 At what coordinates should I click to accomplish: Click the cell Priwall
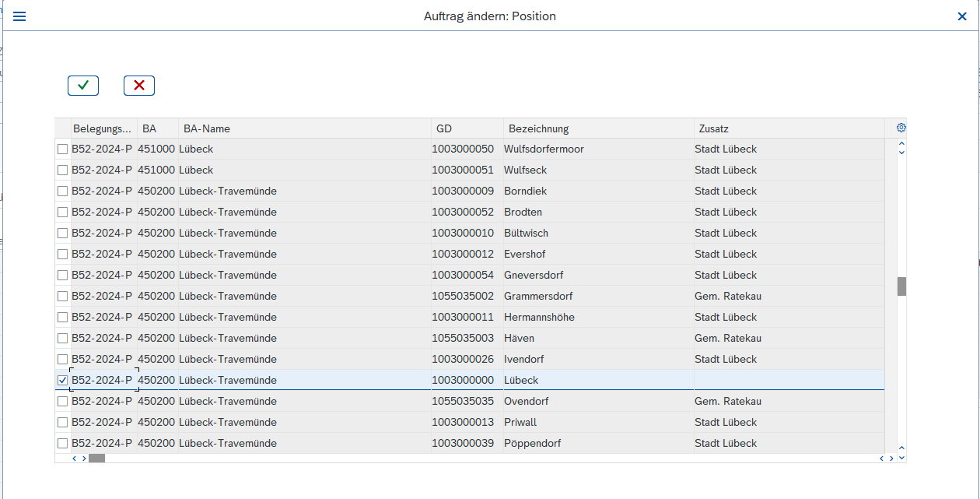(x=599, y=423)
